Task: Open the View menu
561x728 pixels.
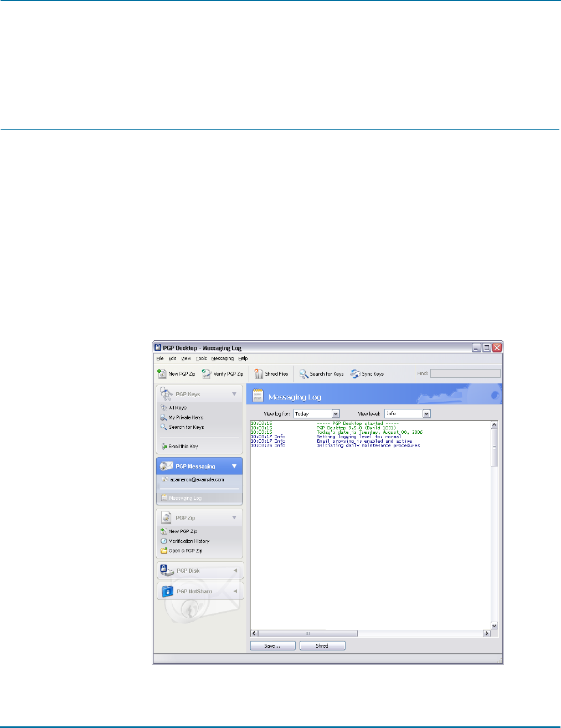Action: 186,358
